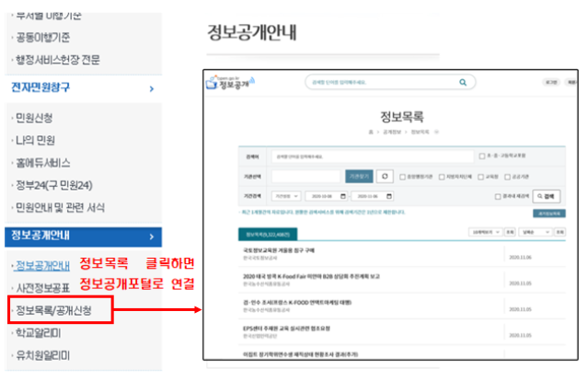Open 민원신청 in the sidebar
The width and height of the screenshot is (588, 381).
point(34,118)
